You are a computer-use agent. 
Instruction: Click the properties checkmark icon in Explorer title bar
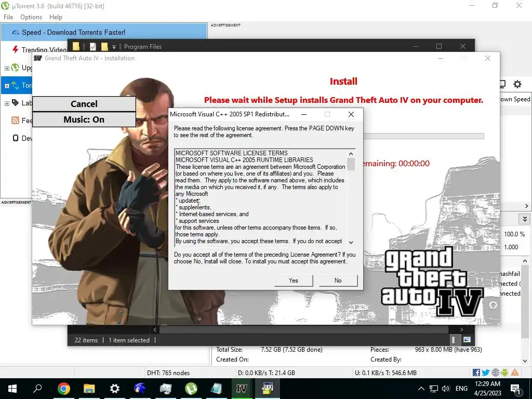pyautogui.click(x=93, y=46)
